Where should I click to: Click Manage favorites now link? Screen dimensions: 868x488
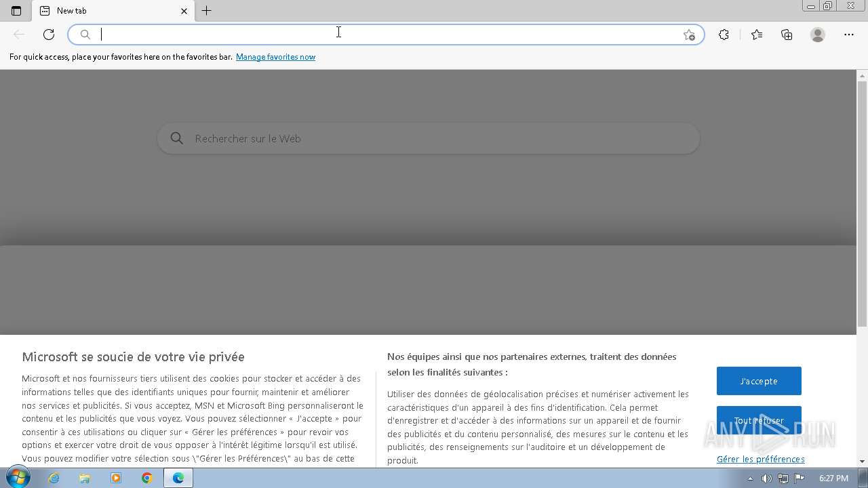point(275,57)
